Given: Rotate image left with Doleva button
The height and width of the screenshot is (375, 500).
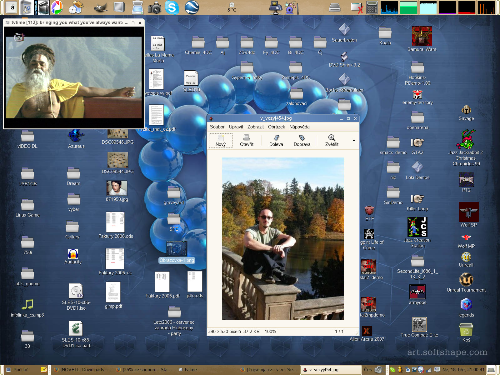Looking at the screenshot, I should [x=276, y=140].
